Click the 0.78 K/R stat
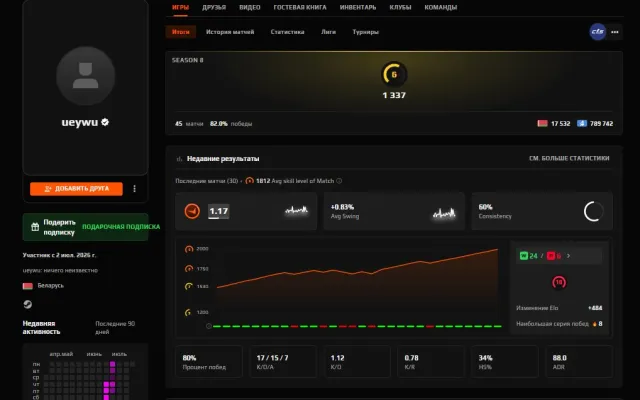 pyautogui.click(x=431, y=362)
